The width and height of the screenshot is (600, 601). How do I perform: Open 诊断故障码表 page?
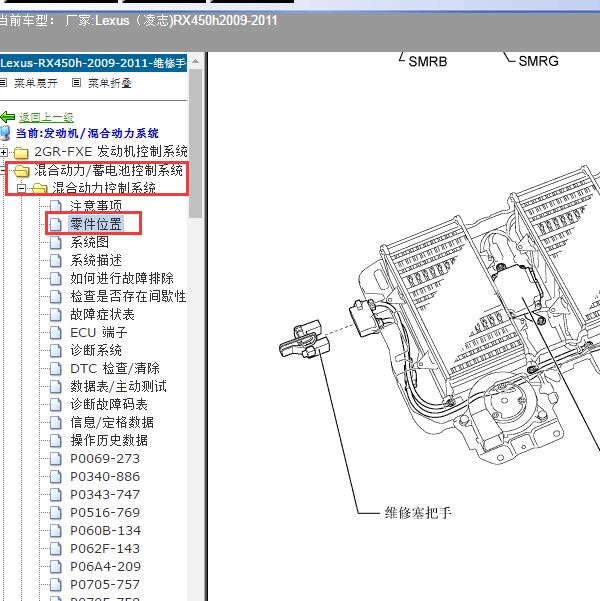click(x=109, y=404)
